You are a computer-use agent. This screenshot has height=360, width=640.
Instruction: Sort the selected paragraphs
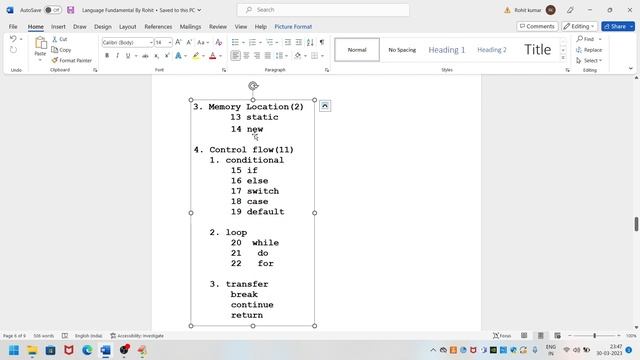pos(310,42)
